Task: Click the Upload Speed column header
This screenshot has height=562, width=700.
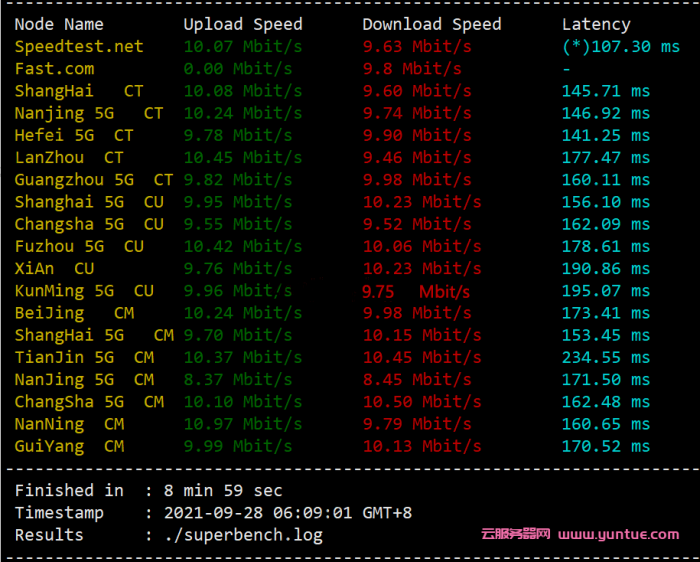Action: [243, 24]
